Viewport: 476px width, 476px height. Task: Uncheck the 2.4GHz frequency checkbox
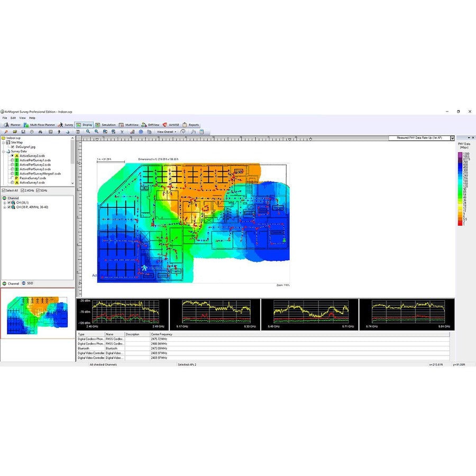click(x=23, y=190)
